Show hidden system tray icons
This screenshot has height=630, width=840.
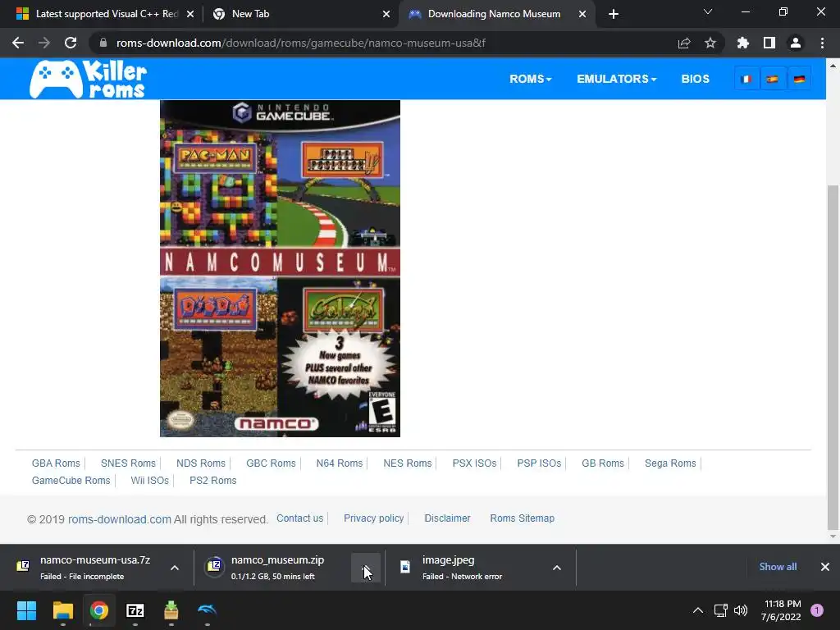[698, 610]
